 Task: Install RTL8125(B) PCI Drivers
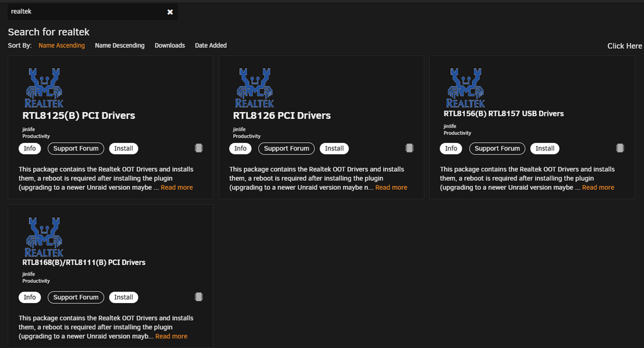(x=124, y=149)
